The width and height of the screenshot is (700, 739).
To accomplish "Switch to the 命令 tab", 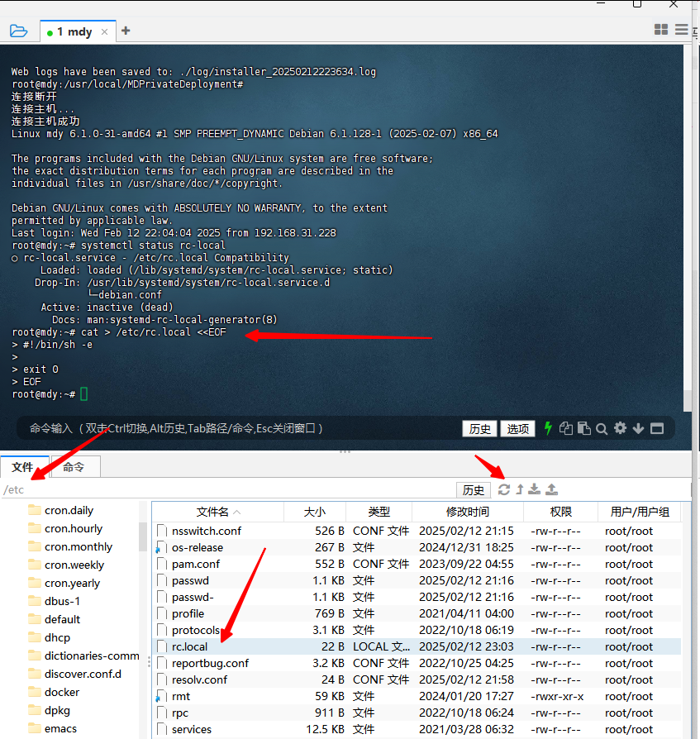I will [74, 467].
